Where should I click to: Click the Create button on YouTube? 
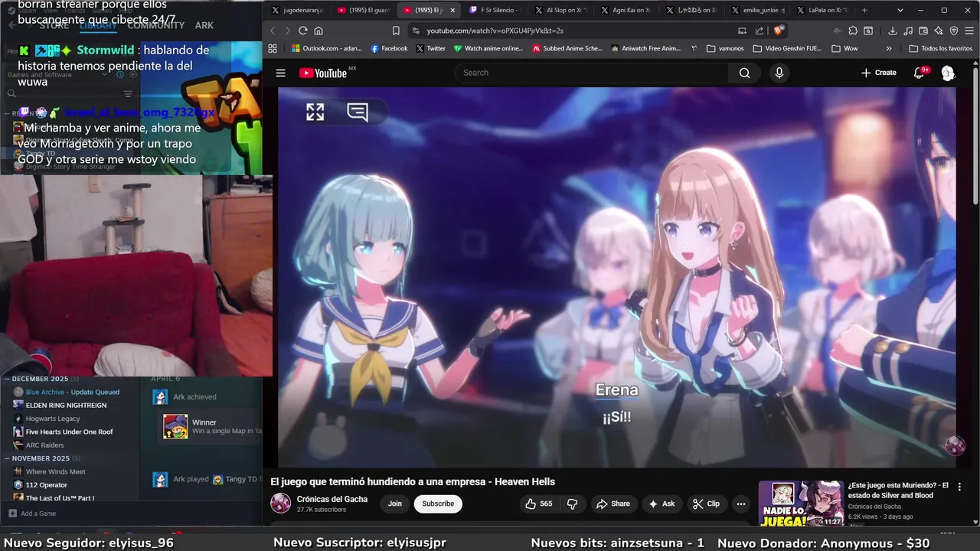[x=878, y=73]
